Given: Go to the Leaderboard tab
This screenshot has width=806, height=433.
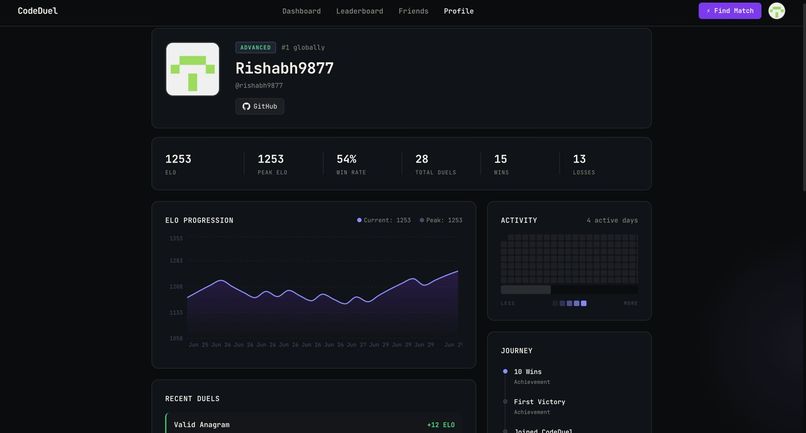Looking at the screenshot, I should pos(359,11).
